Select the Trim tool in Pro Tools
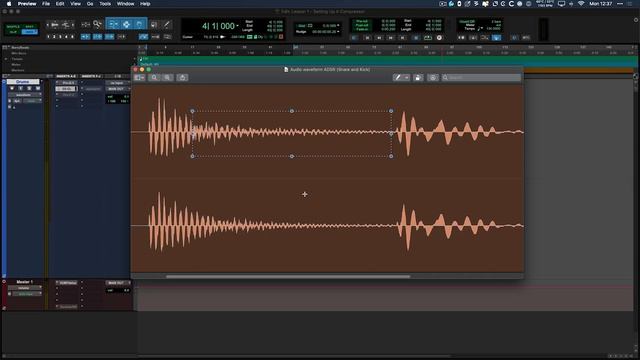 click(x=113, y=24)
